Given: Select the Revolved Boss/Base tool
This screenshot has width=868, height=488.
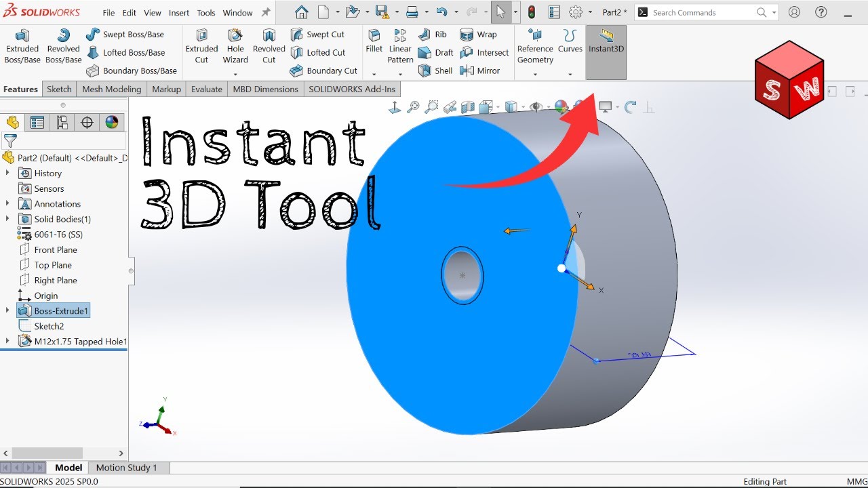Looking at the screenshot, I should (x=63, y=46).
